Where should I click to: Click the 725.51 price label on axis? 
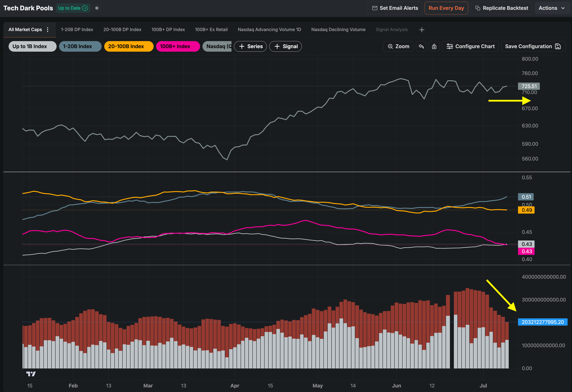click(529, 86)
